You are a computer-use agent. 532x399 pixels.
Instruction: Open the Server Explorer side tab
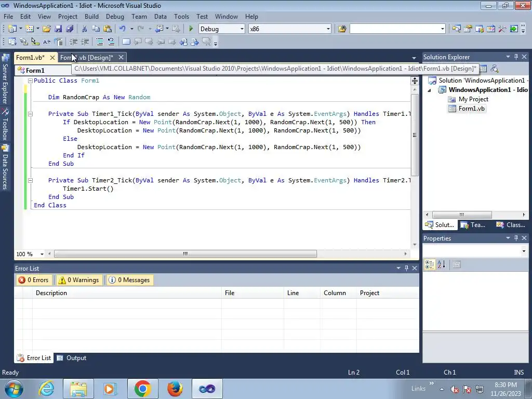[x=5, y=79]
